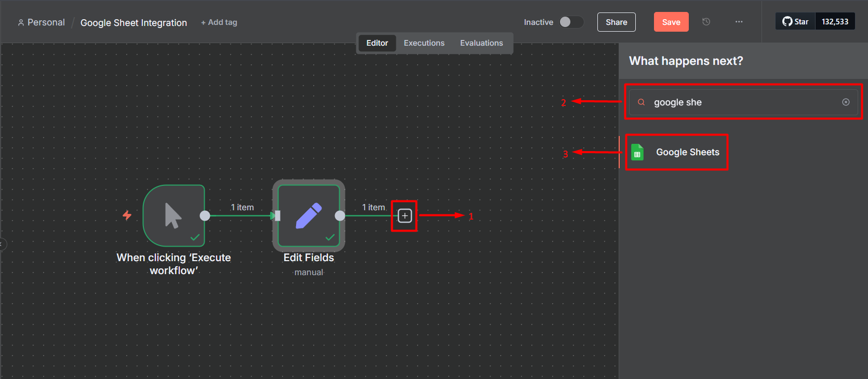
Task: Click the search magnifier icon
Action: pos(642,102)
